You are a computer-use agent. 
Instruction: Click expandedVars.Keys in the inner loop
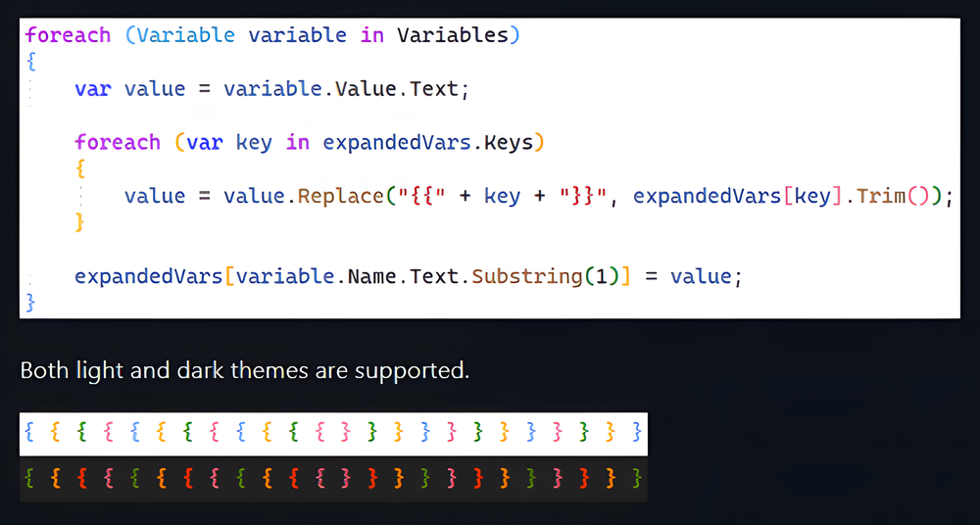click(x=428, y=142)
